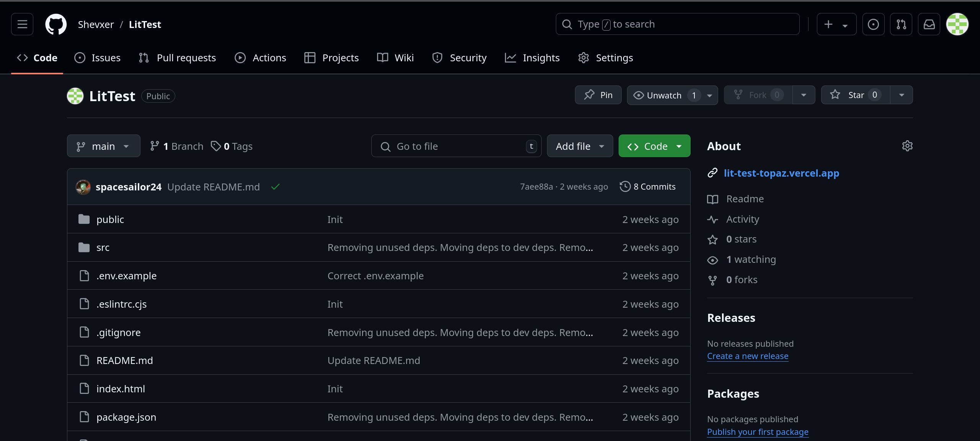Click the About section settings gear
Image resolution: width=980 pixels, height=441 pixels.
(907, 146)
